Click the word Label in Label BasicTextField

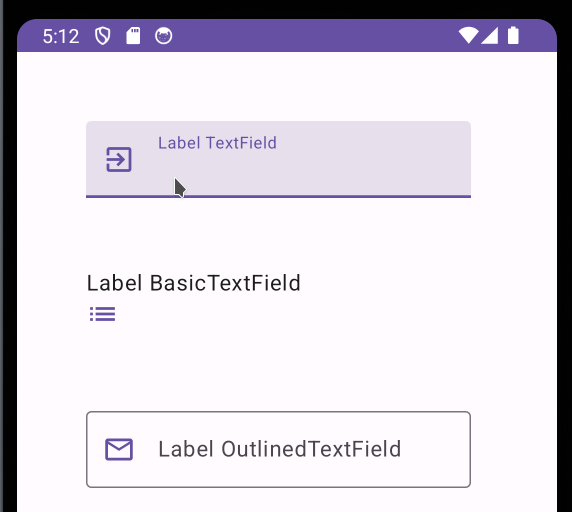[114, 283]
